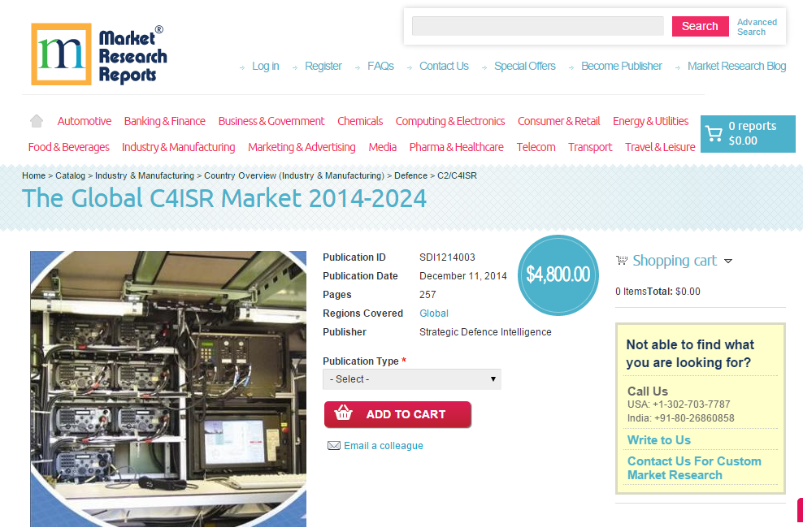
Task: Click the arrow icon before Log in
Action: click(243, 66)
